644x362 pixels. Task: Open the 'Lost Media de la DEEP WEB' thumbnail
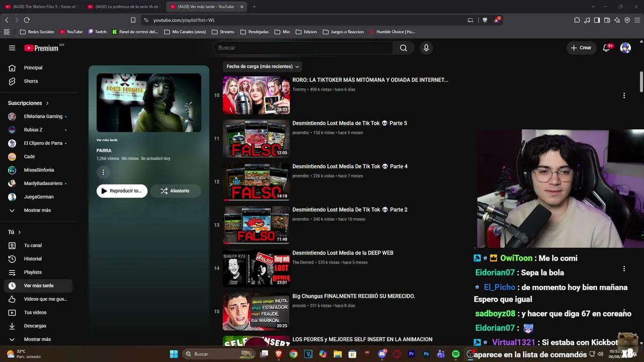point(256,268)
